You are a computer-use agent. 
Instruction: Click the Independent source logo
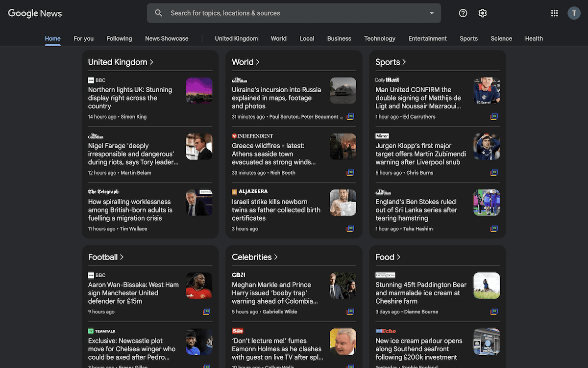coord(252,136)
